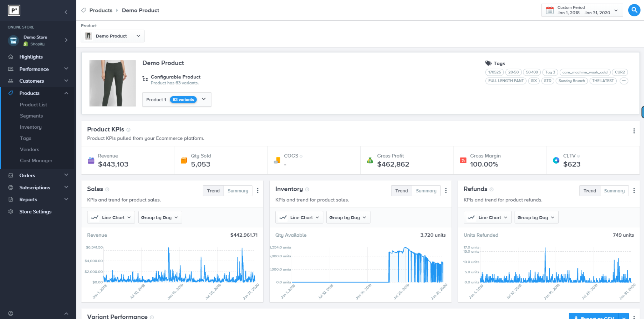
Task: Open the Group by Day dropdown under Sales
Action: 160,217
